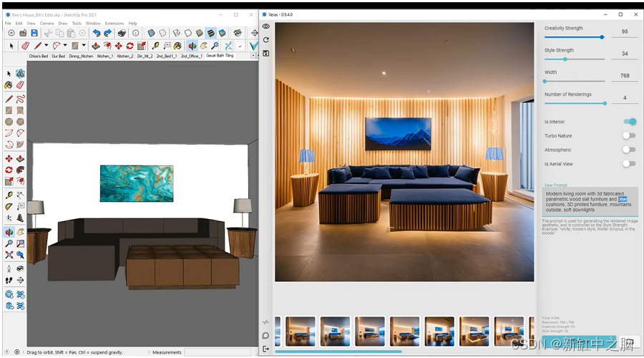644x358 pixels.
Task: Click the Creativity Strength slider handle
Action: coord(602,37)
